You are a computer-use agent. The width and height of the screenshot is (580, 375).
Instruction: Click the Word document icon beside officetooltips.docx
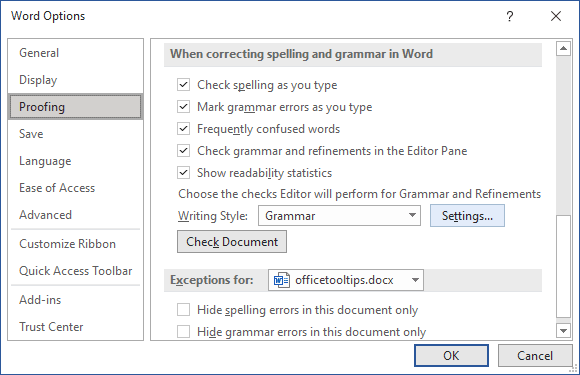point(281,280)
